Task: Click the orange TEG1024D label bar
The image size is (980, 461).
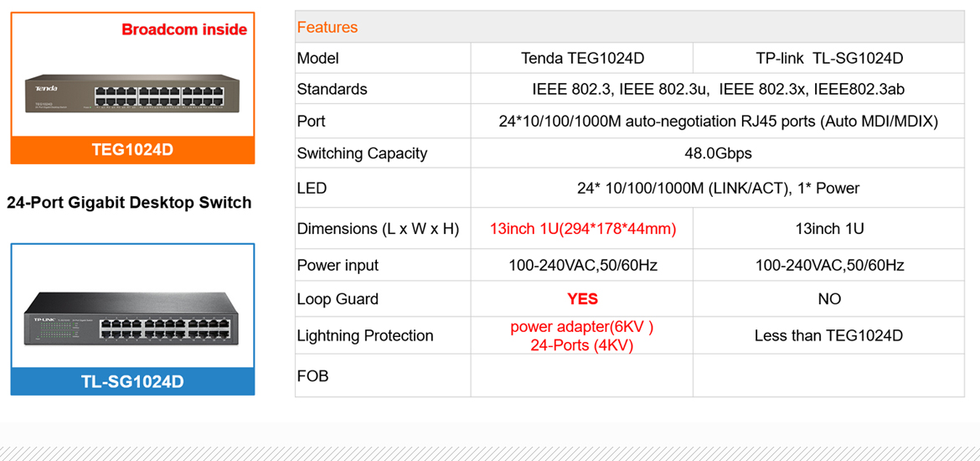Action: (132, 150)
